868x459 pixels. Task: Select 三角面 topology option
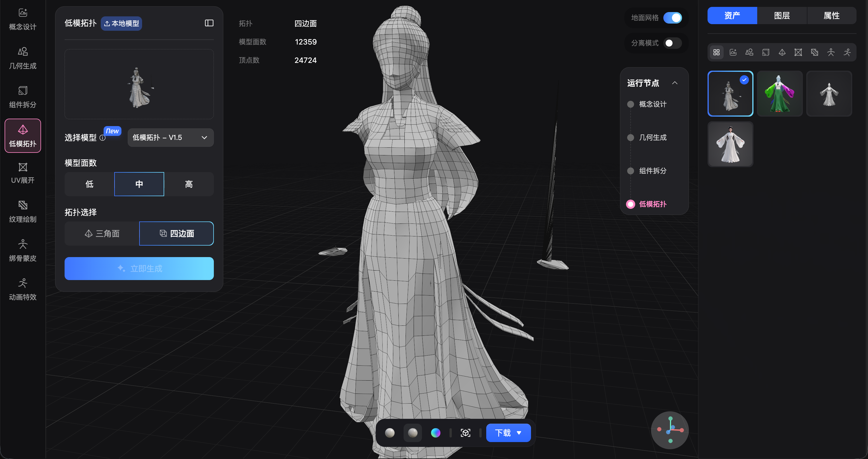[x=102, y=234]
